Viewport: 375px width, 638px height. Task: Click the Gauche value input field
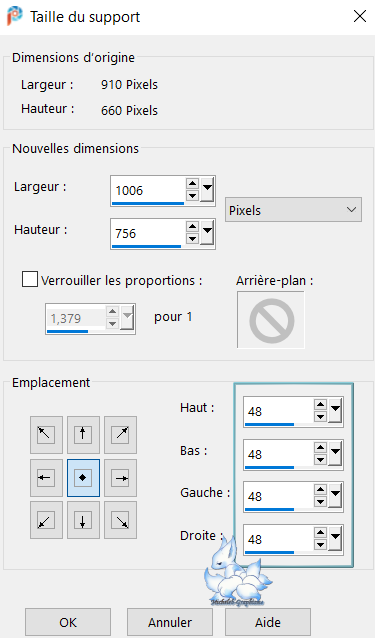pyautogui.click(x=279, y=496)
